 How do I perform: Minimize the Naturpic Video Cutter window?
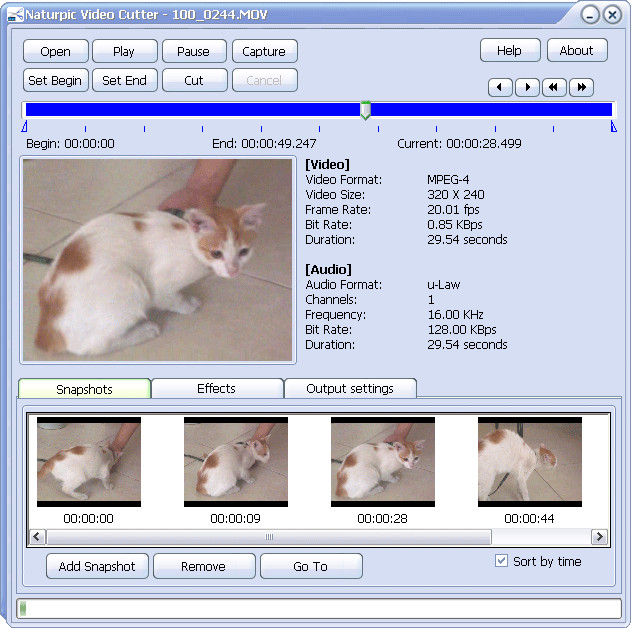click(590, 15)
